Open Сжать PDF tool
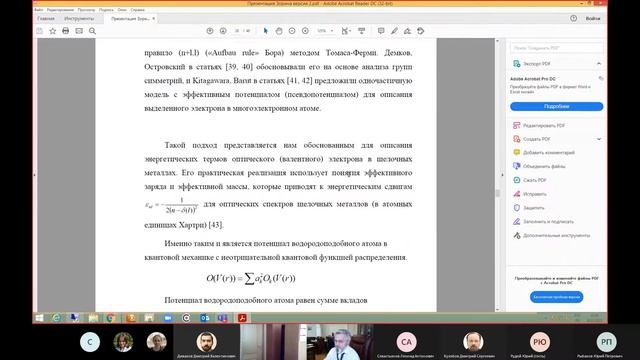This screenshot has width=640, height=360. click(530, 180)
